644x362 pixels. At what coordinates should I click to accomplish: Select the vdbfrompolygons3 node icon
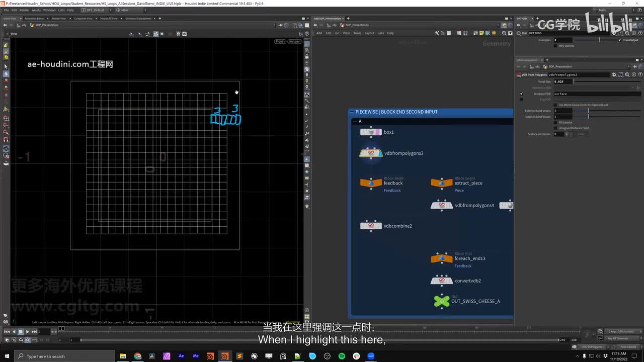371,153
